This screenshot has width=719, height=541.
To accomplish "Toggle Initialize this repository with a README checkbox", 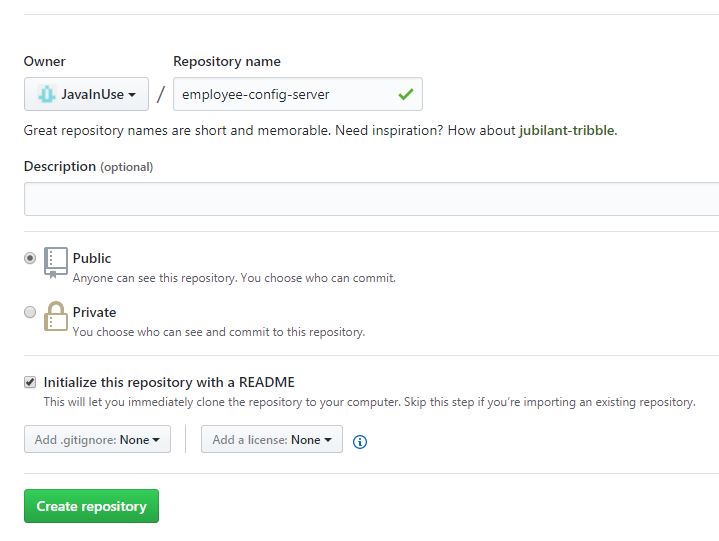I will click(x=30, y=382).
